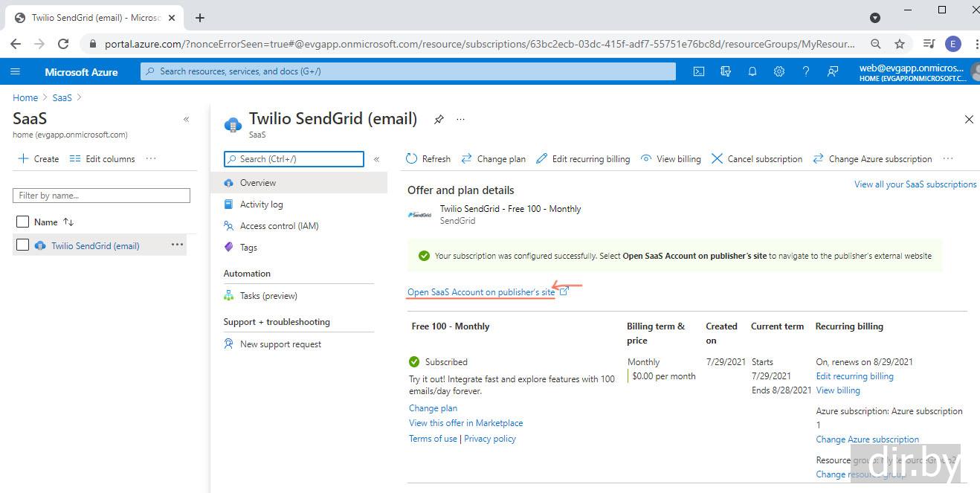Click the SendGrid offer logo thumbnail
Image resolution: width=980 pixels, height=493 pixels.
click(x=420, y=215)
